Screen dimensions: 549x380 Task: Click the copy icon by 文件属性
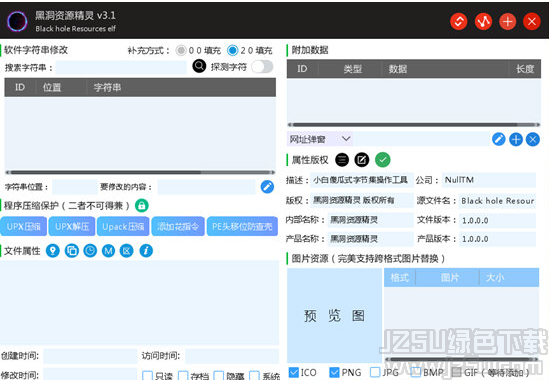[72, 251]
